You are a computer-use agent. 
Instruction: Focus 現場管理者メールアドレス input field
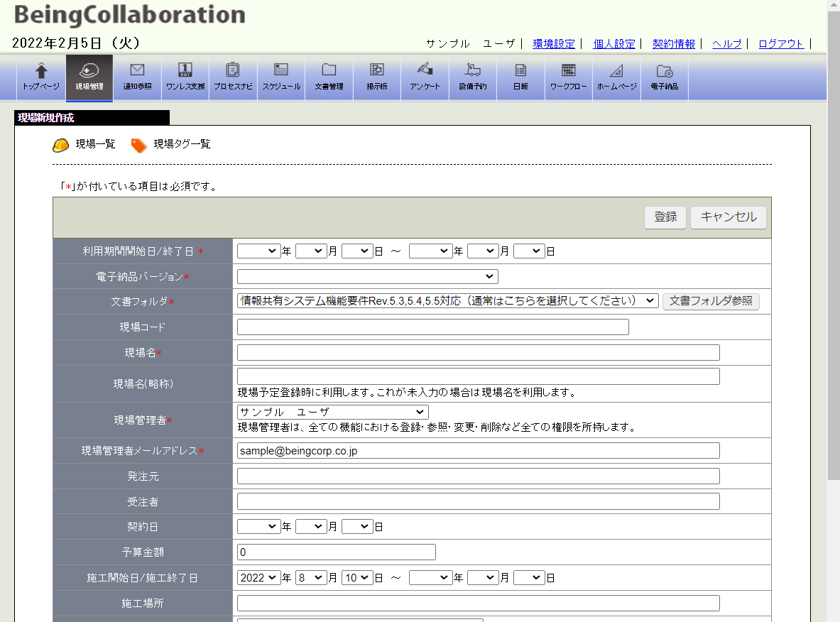[x=479, y=451]
